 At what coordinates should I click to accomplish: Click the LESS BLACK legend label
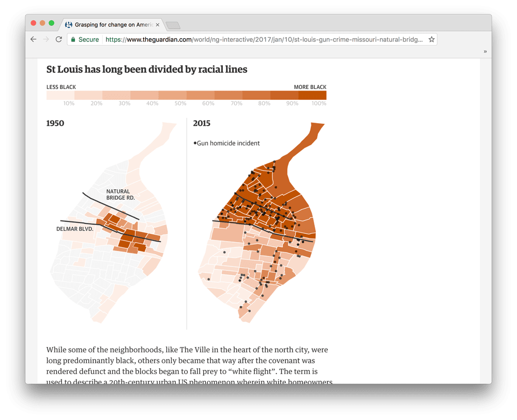pos(61,87)
